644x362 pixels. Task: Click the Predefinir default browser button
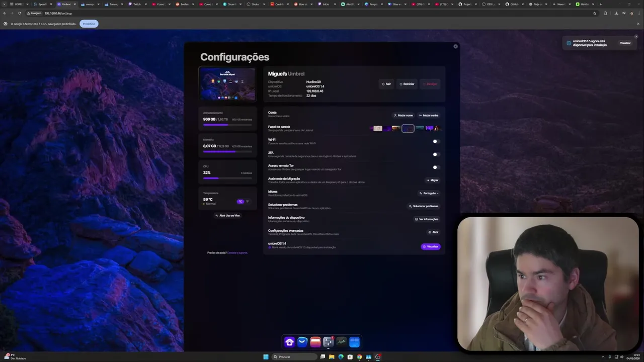[89, 24]
